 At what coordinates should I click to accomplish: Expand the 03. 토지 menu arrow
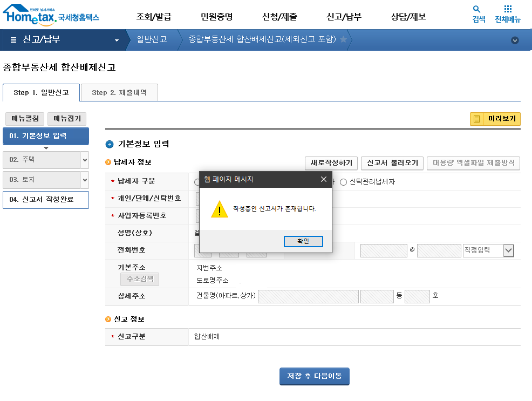tap(85, 180)
